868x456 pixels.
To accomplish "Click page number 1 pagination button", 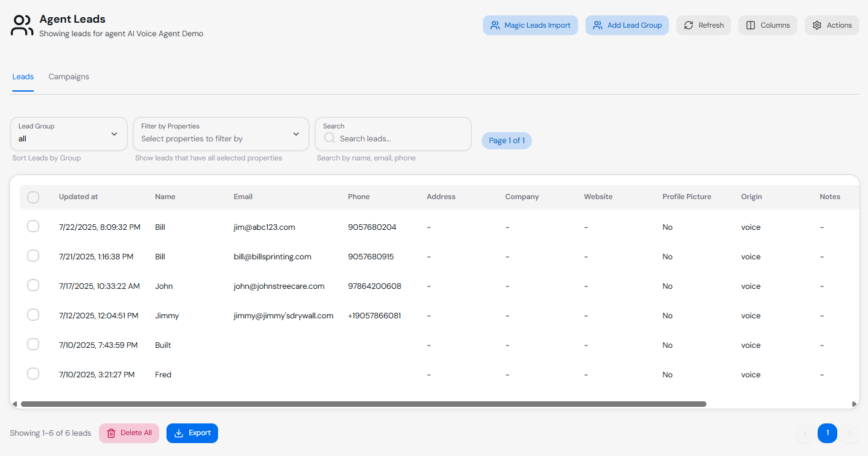I will 827,433.
